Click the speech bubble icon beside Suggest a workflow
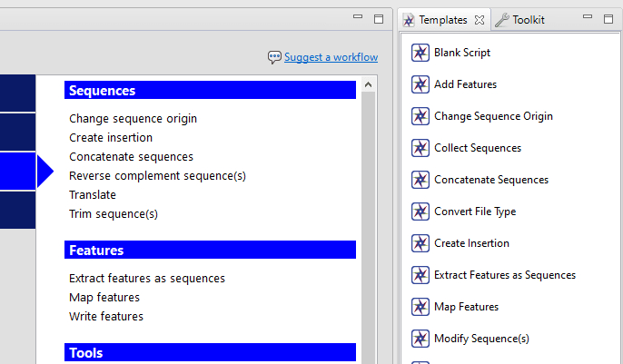This screenshot has height=364, width=623. click(x=274, y=57)
